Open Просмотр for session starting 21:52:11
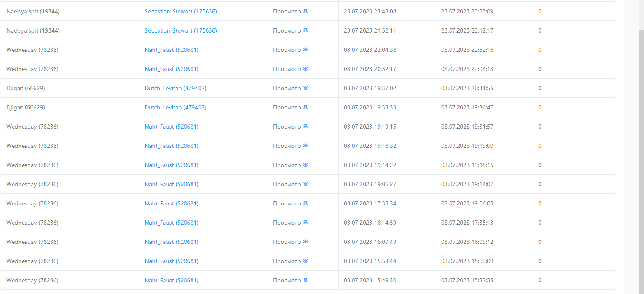The height and width of the screenshot is (294, 644). click(287, 30)
